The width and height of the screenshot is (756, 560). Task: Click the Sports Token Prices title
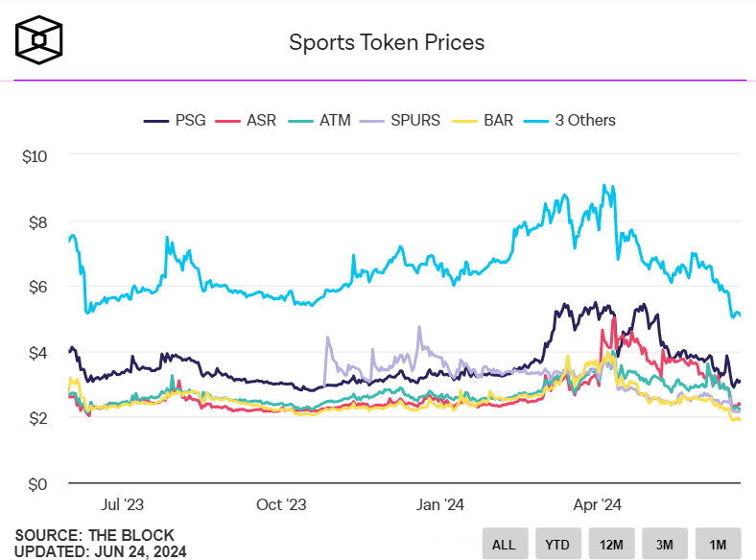click(387, 43)
